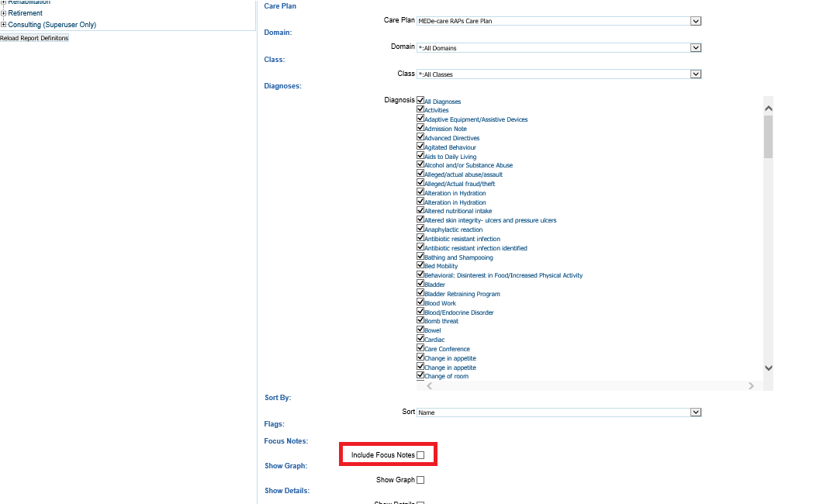Expand the Retirement tree node
The width and height of the screenshot is (830, 504).
click(x=4, y=13)
